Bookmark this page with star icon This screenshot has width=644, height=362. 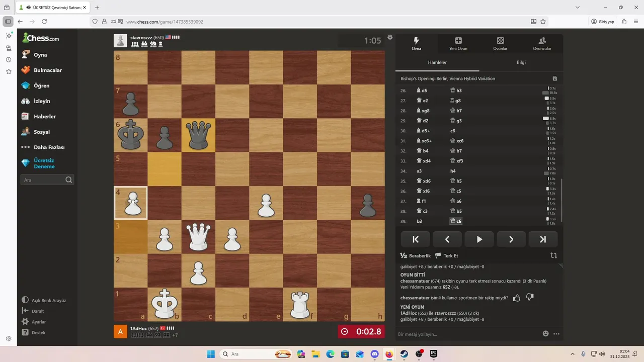543,22
